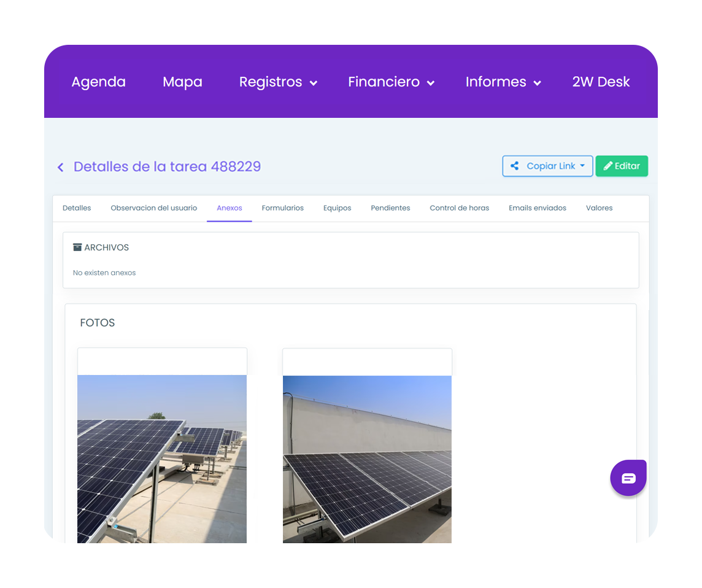Viewport: 702px width, 588px height.
Task: Switch to the Formularios tab
Action: 282,208
